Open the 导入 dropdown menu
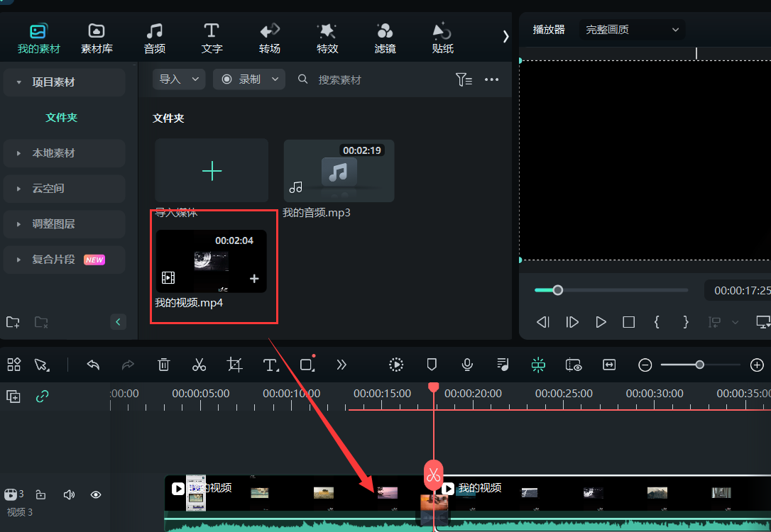 point(179,79)
